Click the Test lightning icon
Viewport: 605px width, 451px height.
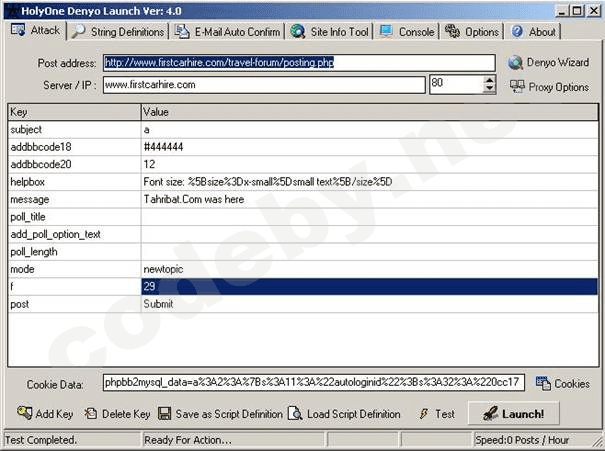(x=423, y=414)
